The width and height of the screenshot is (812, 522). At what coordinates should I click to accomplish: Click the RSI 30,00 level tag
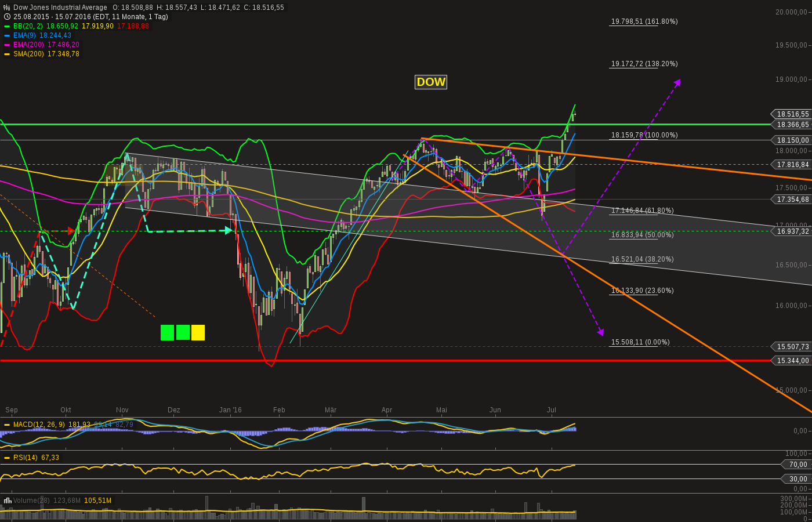[x=797, y=479]
